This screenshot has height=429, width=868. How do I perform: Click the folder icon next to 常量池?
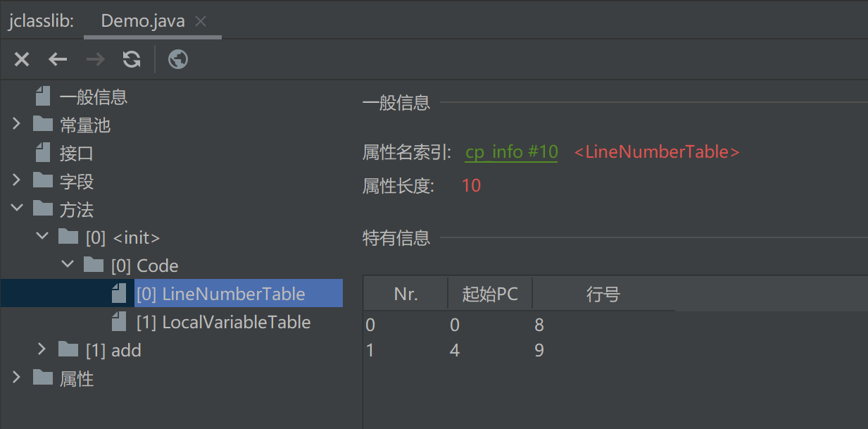43,125
